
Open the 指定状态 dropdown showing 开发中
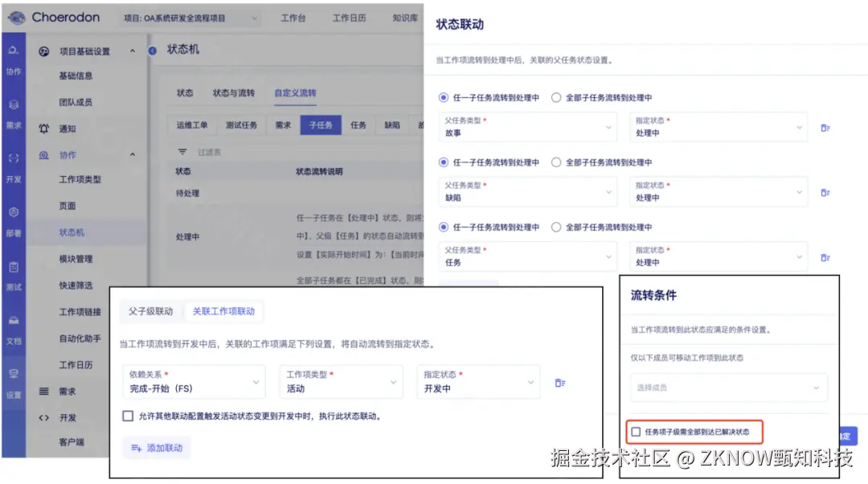477,382
